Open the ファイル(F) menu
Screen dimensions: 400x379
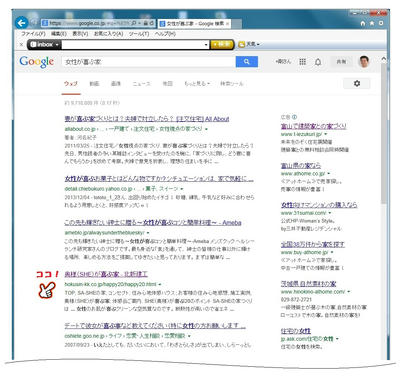click(x=33, y=34)
